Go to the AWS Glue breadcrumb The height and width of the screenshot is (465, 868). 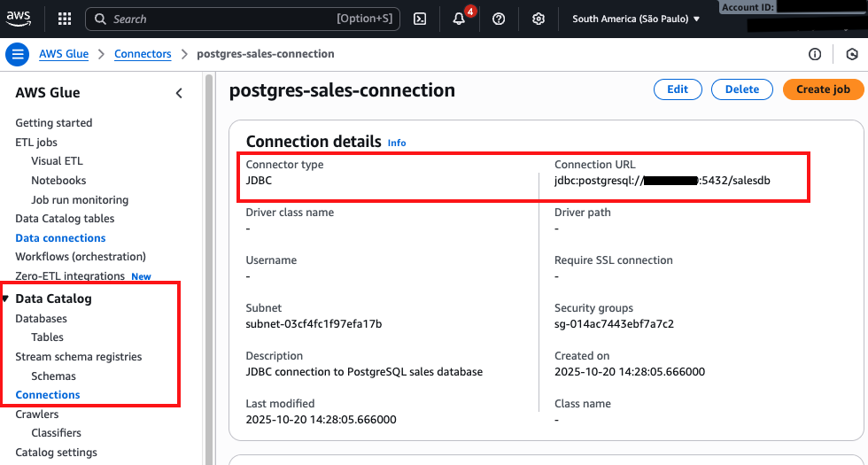click(64, 54)
